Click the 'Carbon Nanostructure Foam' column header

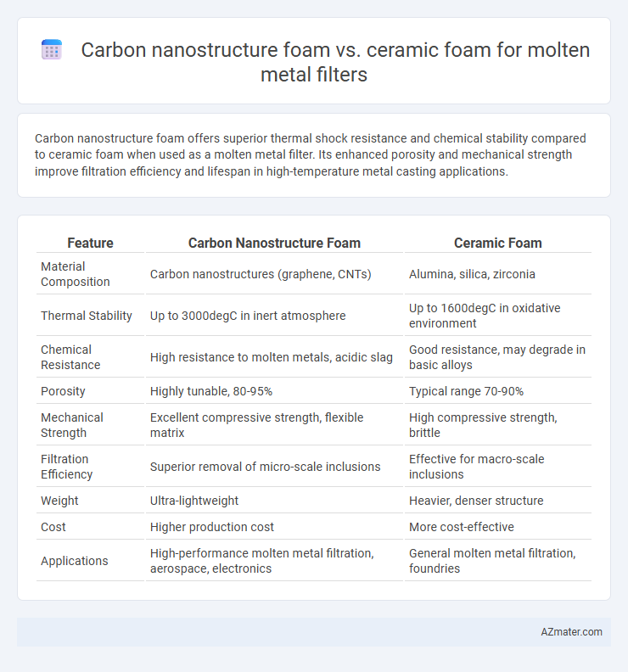tap(274, 243)
